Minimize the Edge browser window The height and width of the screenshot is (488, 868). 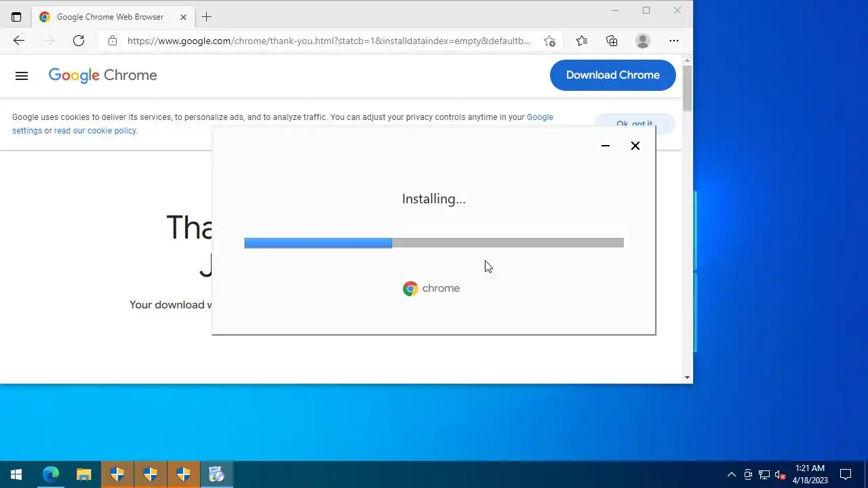pyautogui.click(x=615, y=10)
